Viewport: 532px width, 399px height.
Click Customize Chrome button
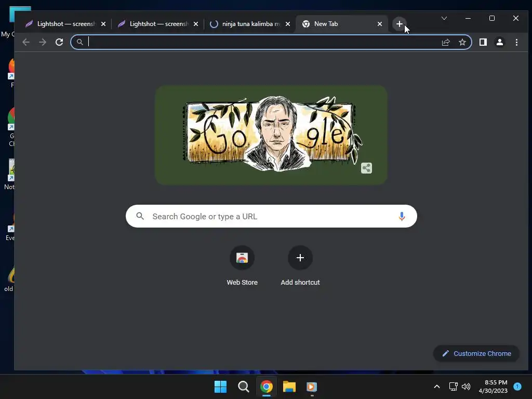click(x=476, y=353)
